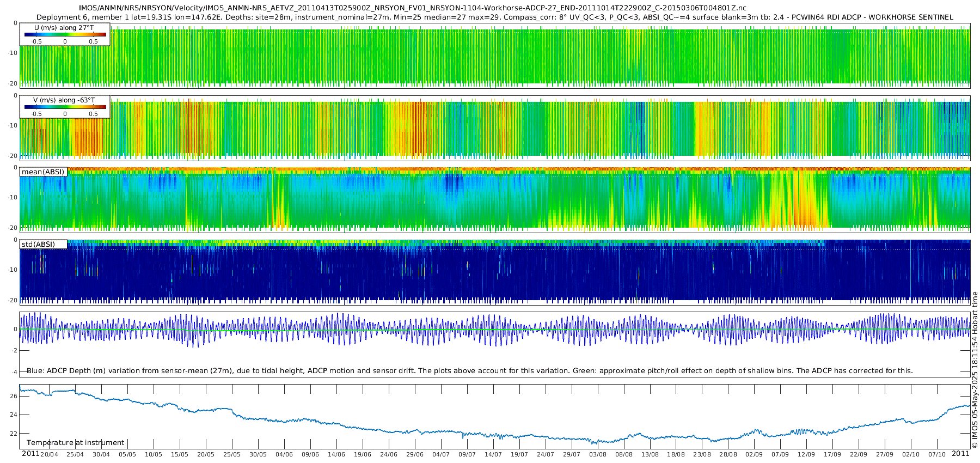Click the 07/10 date tick label
980x463 pixels.
(x=937, y=454)
